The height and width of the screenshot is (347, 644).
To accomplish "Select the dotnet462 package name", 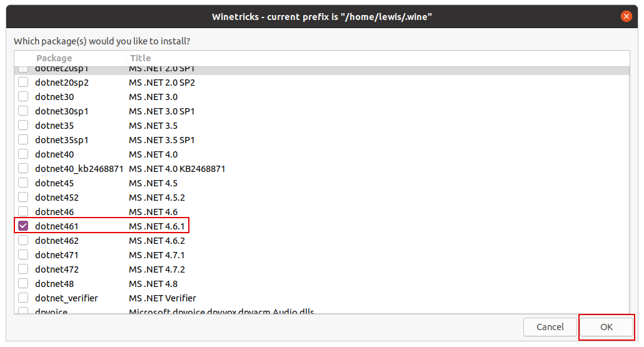I will 57,241.
